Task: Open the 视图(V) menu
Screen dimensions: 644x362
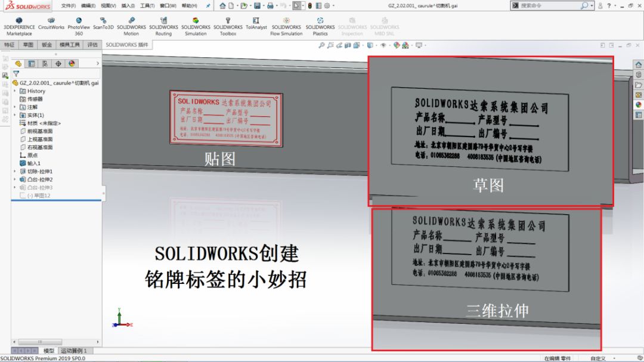Action: [109, 6]
